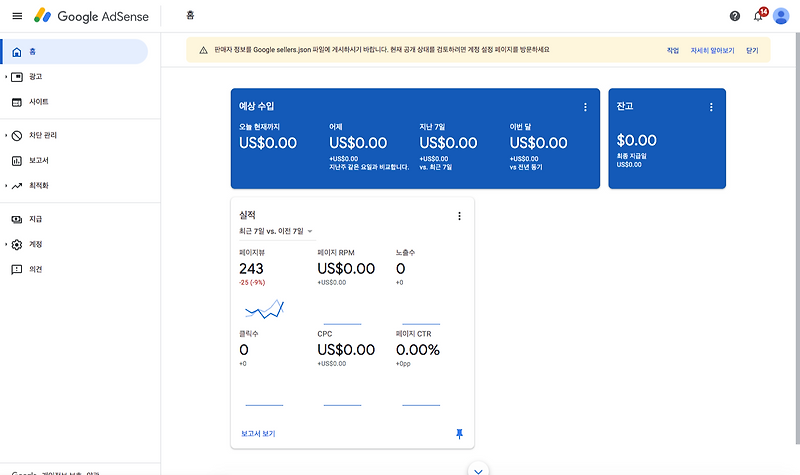The height and width of the screenshot is (475, 800).
Task: Dismiss the banner with 닫기
Action: click(x=752, y=51)
